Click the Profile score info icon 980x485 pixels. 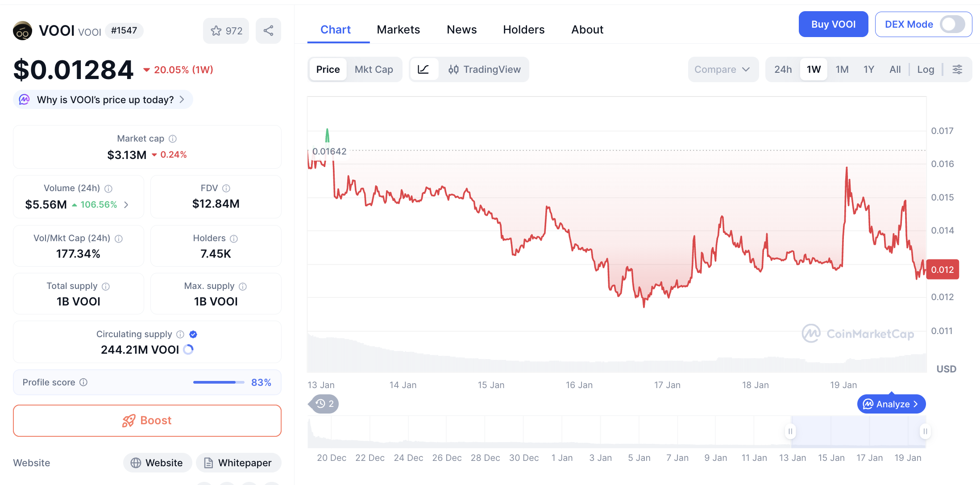click(x=83, y=382)
